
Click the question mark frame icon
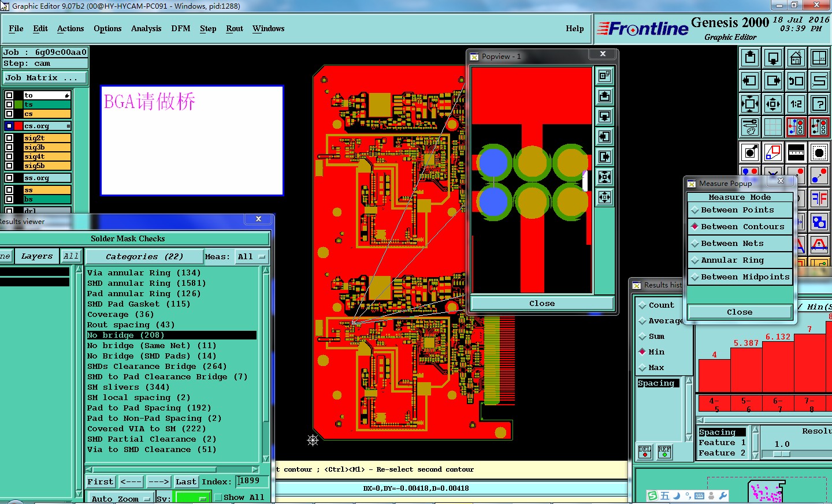[819, 104]
